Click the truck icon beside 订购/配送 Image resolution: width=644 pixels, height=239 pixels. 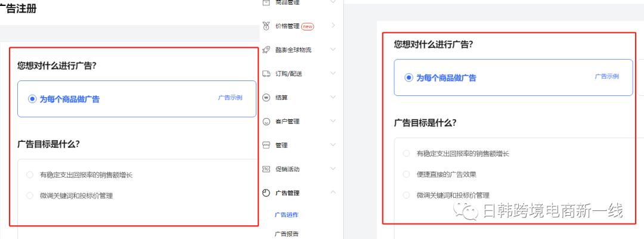click(266, 73)
